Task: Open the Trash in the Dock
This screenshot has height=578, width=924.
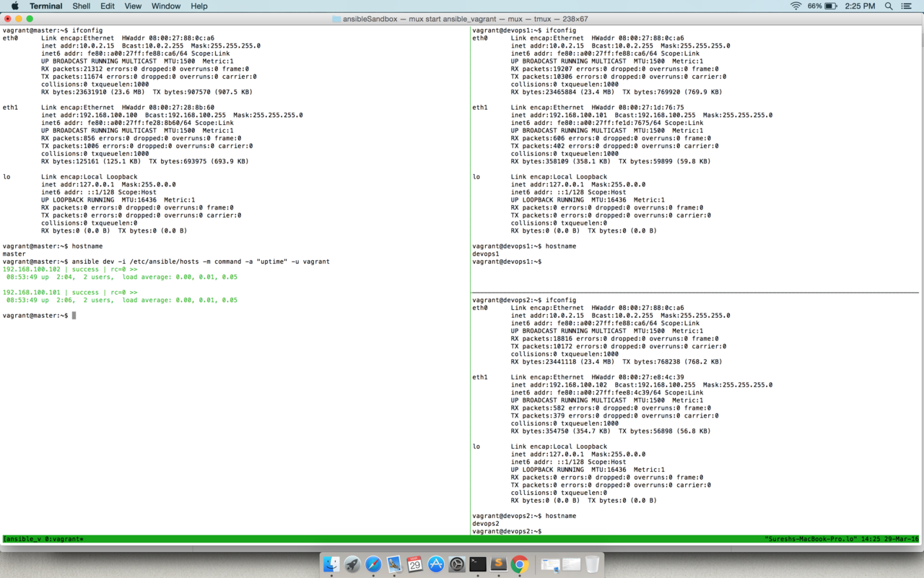Action: [593, 564]
